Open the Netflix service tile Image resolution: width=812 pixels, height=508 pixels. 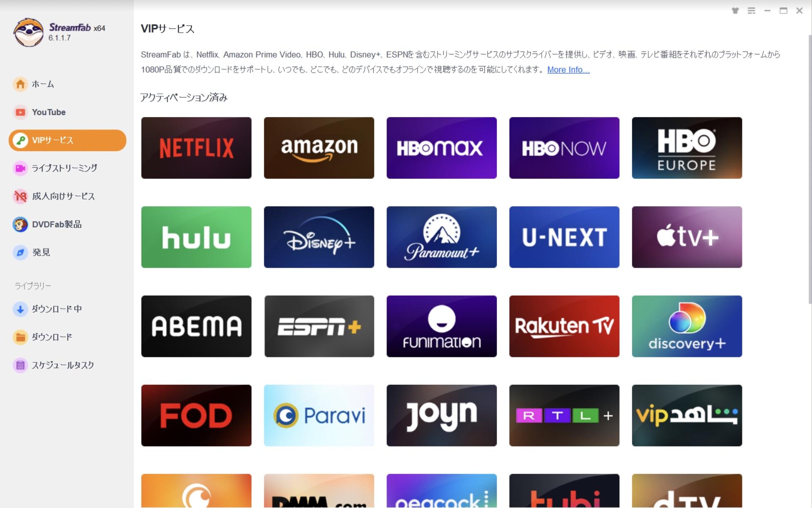click(x=196, y=148)
